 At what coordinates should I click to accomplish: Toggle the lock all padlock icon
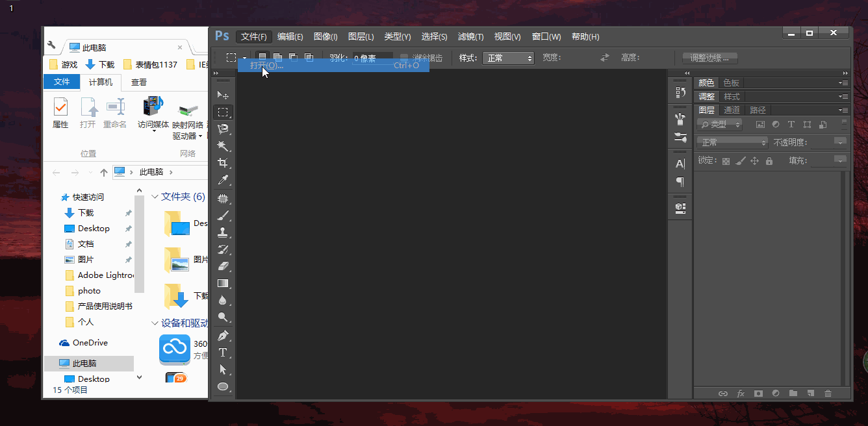[x=769, y=161]
